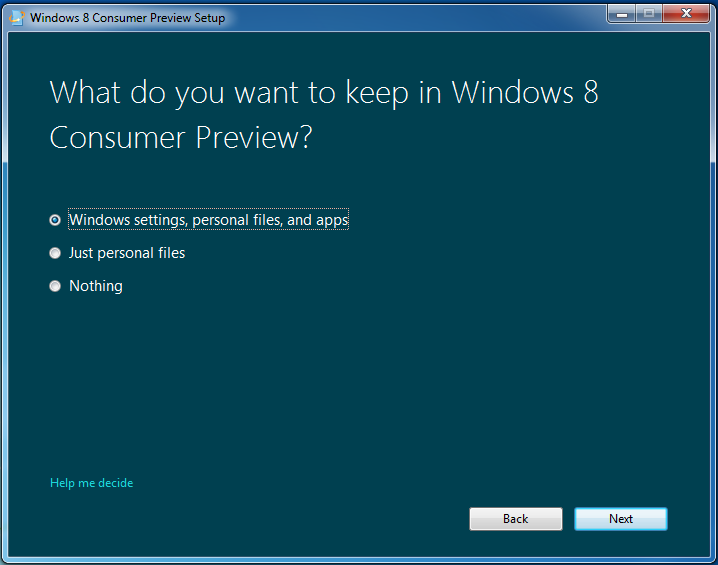Proceed by pressing the Next button
Viewport: 718px width, 565px height.
pos(620,519)
